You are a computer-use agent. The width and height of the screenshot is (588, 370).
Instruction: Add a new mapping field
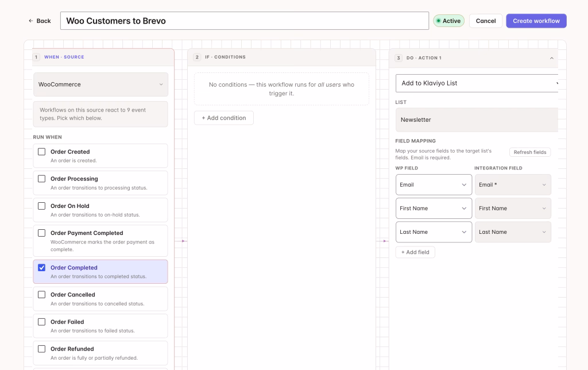coord(415,252)
